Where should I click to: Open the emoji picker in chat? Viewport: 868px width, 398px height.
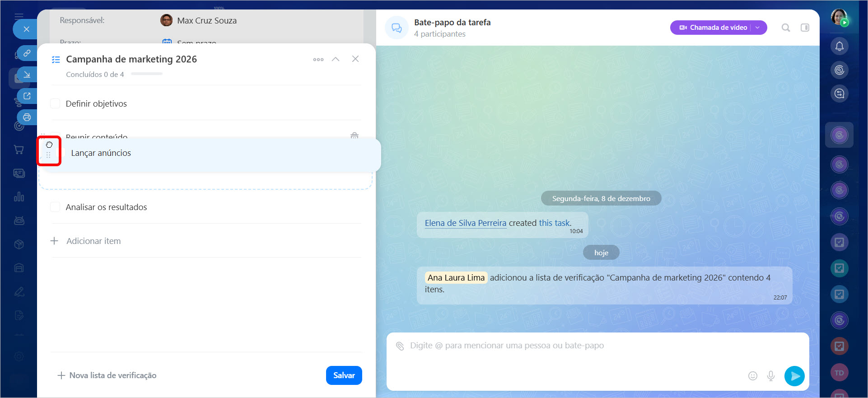752,376
